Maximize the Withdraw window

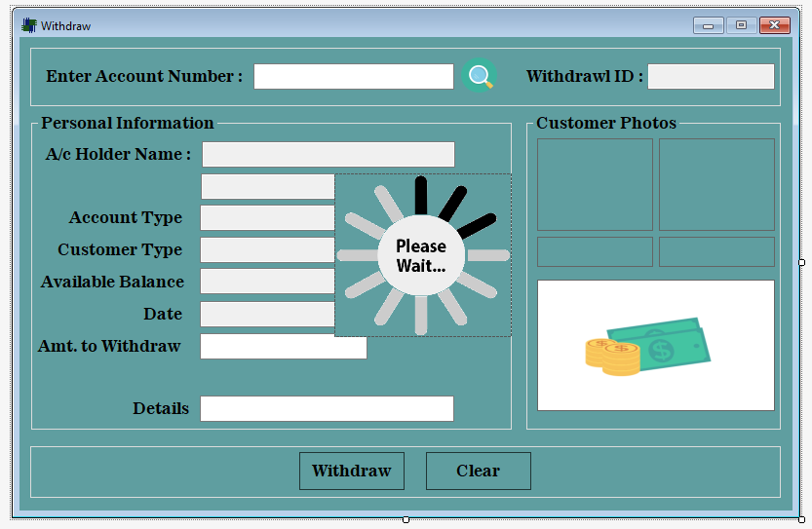(x=741, y=25)
